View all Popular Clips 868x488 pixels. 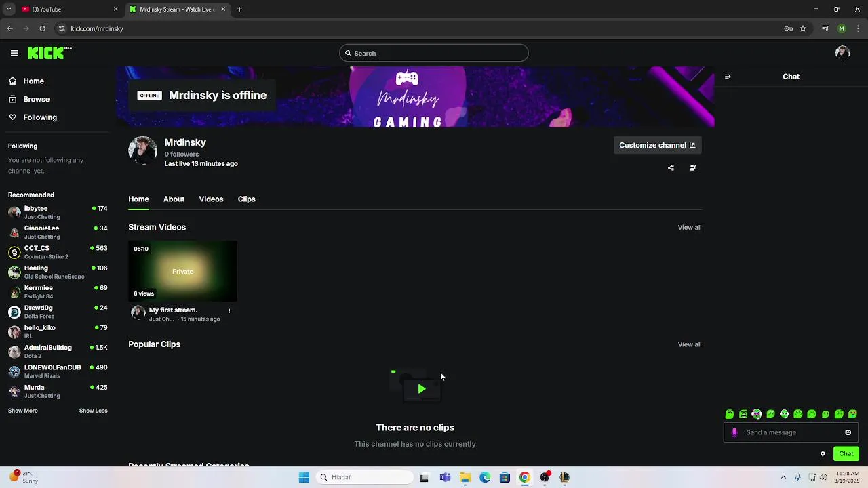tap(689, 344)
